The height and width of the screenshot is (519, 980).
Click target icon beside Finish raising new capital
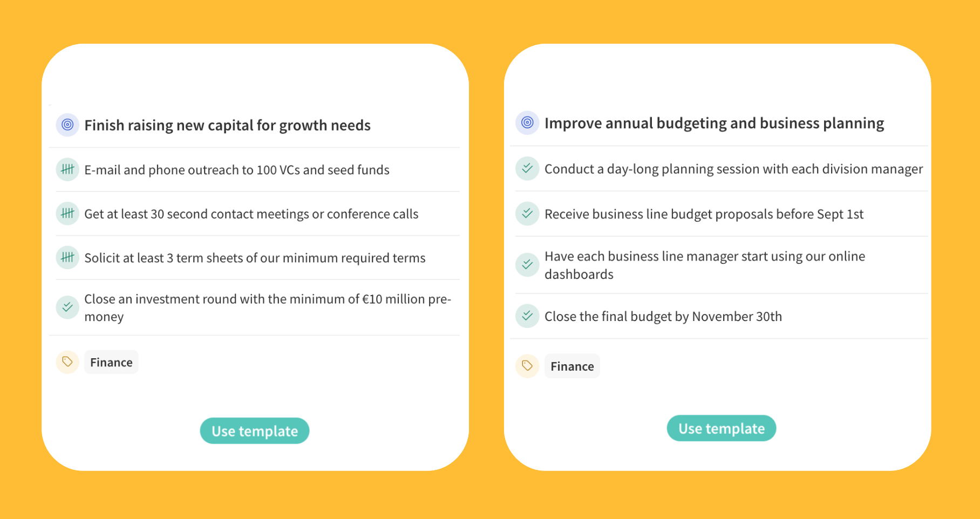coord(67,125)
